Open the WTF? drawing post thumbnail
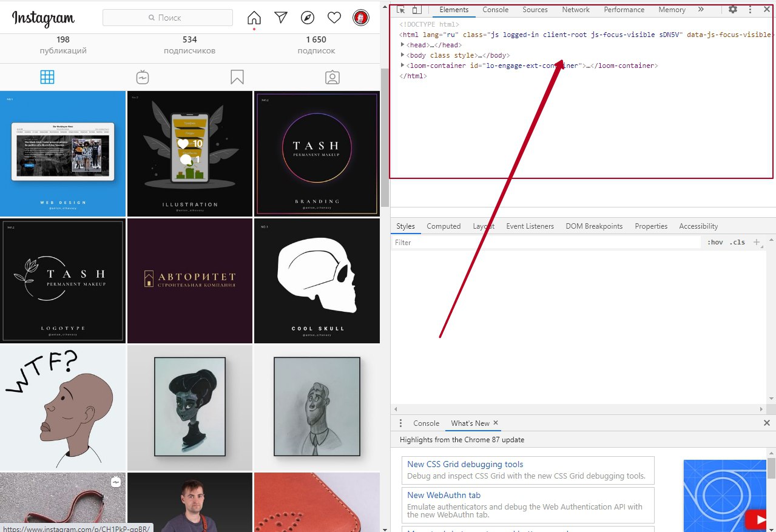The image size is (776, 532). pos(62,408)
